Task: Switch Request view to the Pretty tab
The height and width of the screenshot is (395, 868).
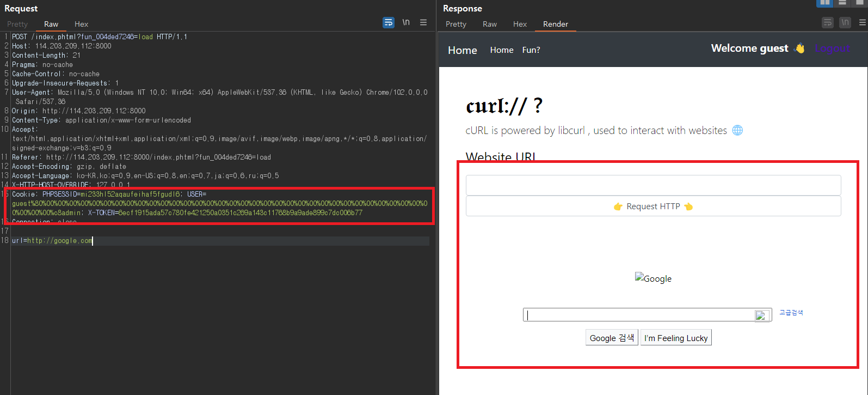Action: click(x=17, y=24)
